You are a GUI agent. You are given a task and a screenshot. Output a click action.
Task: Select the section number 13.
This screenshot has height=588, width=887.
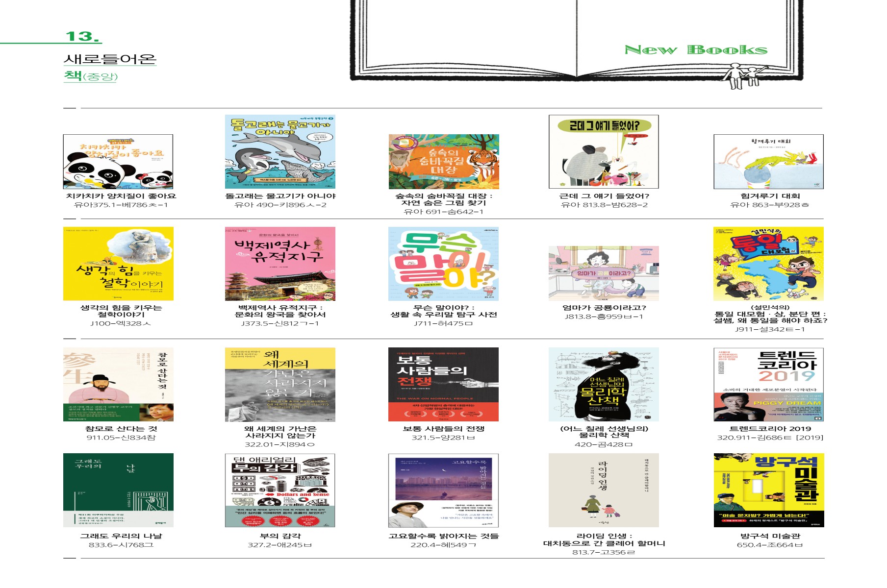[82, 36]
